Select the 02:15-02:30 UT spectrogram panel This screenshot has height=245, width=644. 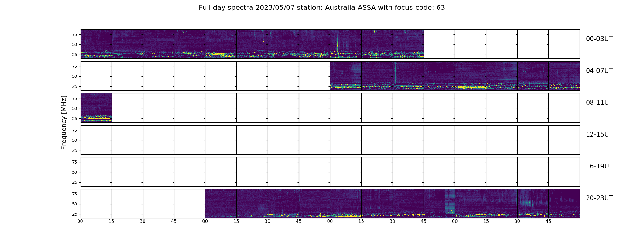[377, 44]
